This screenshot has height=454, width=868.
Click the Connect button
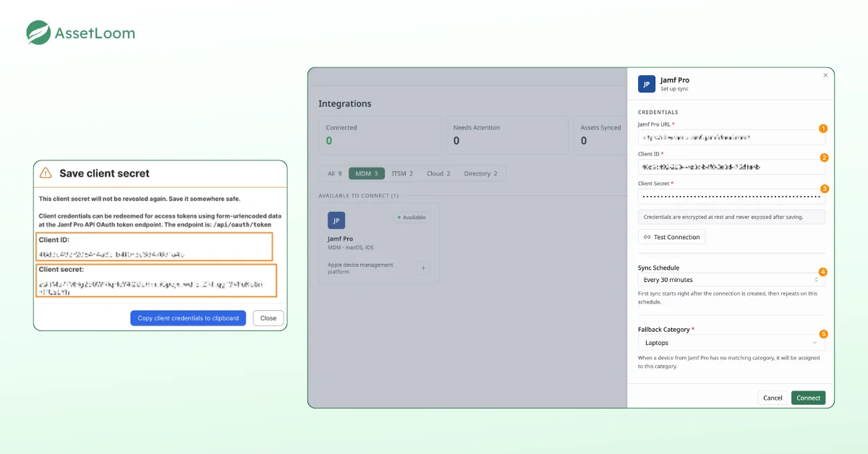pos(808,398)
